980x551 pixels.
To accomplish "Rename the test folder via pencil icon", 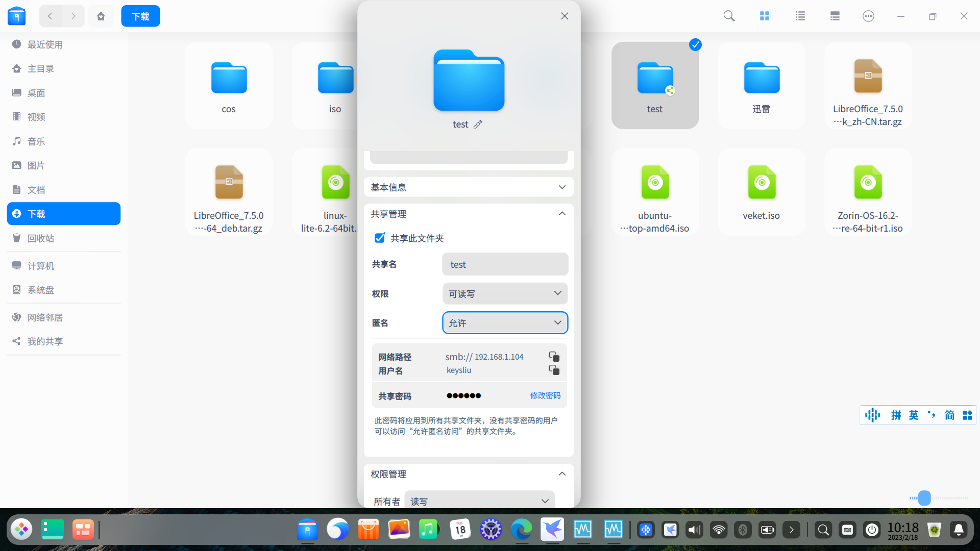I will (478, 124).
